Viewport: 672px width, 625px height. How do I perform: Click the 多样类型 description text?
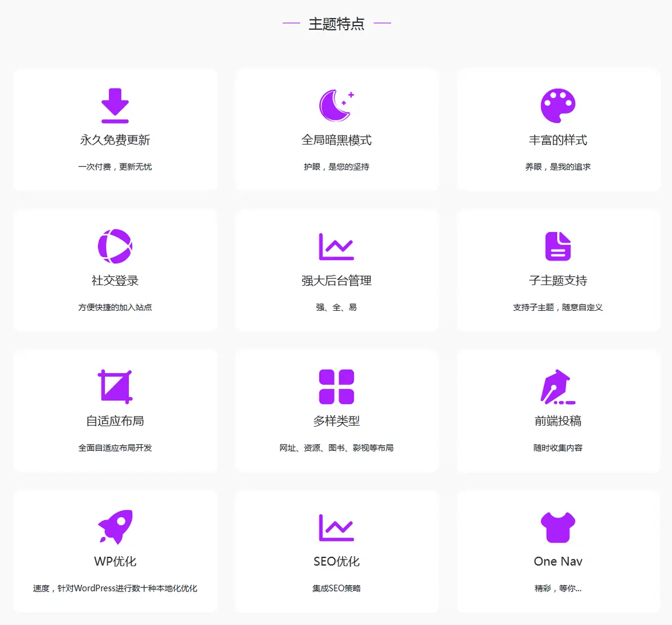[x=335, y=447]
